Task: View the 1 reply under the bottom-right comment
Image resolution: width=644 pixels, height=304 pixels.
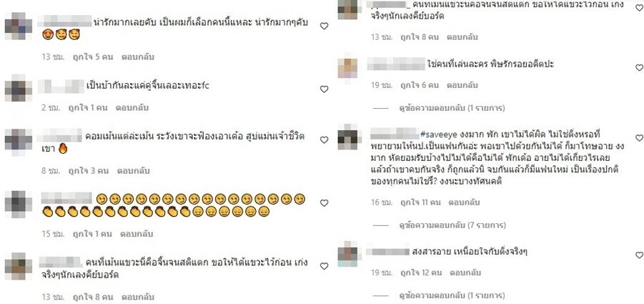Action: [452, 295]
